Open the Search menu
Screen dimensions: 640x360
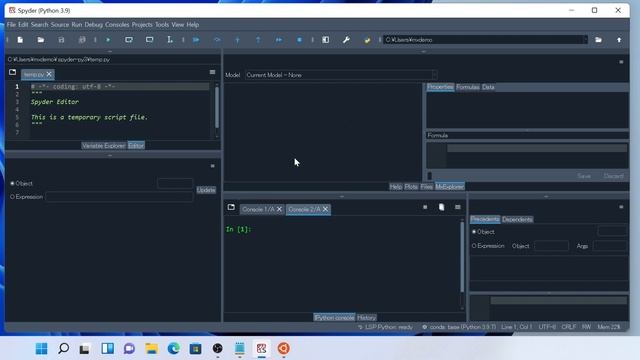[40, 25]
